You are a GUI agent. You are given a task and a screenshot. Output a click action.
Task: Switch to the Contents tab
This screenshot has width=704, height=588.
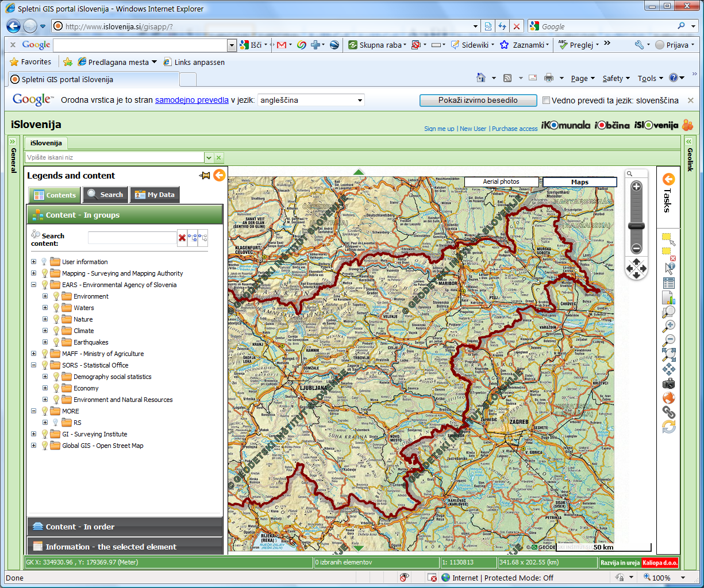[55, 195]
